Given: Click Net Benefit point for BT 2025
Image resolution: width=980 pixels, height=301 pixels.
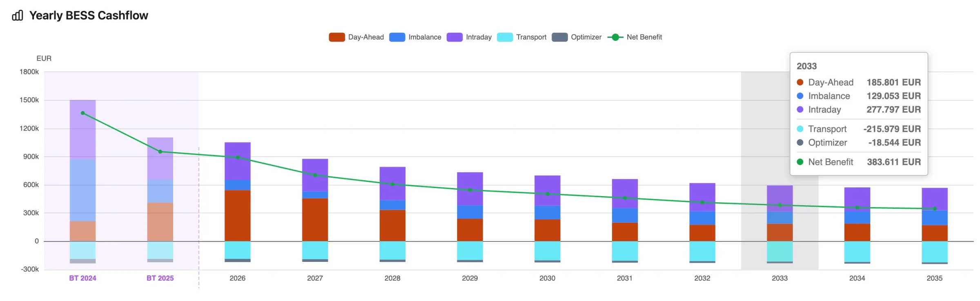Looking at the screenshot, I should tap(160, 152).
